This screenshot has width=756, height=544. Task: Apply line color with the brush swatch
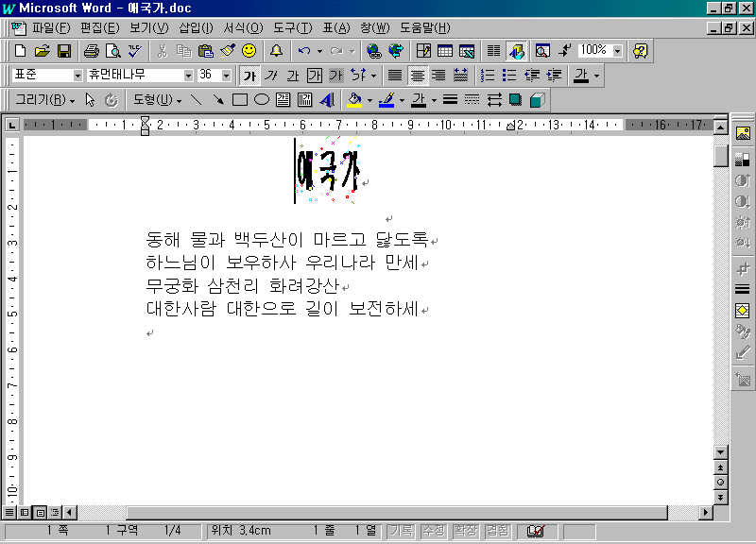point(387,100)
